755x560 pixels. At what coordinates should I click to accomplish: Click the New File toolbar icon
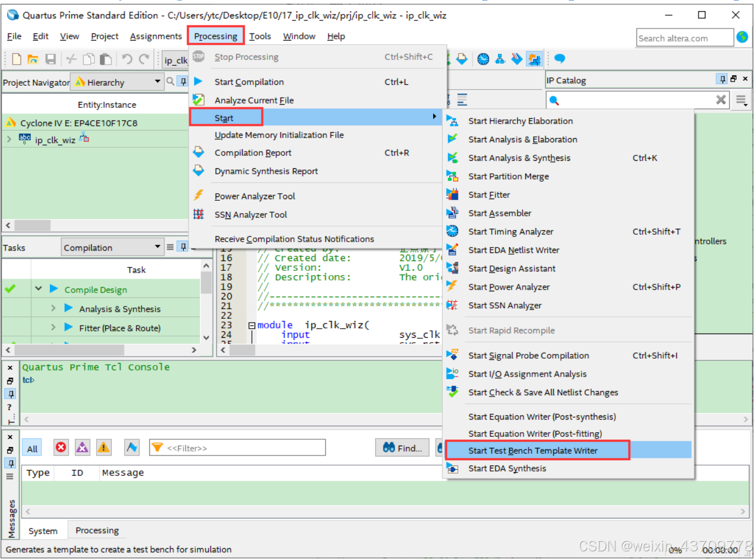pos(17,59)
